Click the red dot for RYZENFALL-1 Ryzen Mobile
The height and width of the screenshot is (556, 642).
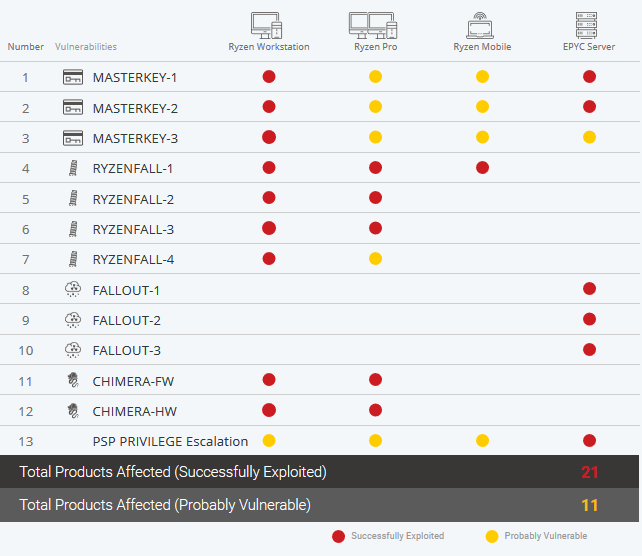click(482, 167)
